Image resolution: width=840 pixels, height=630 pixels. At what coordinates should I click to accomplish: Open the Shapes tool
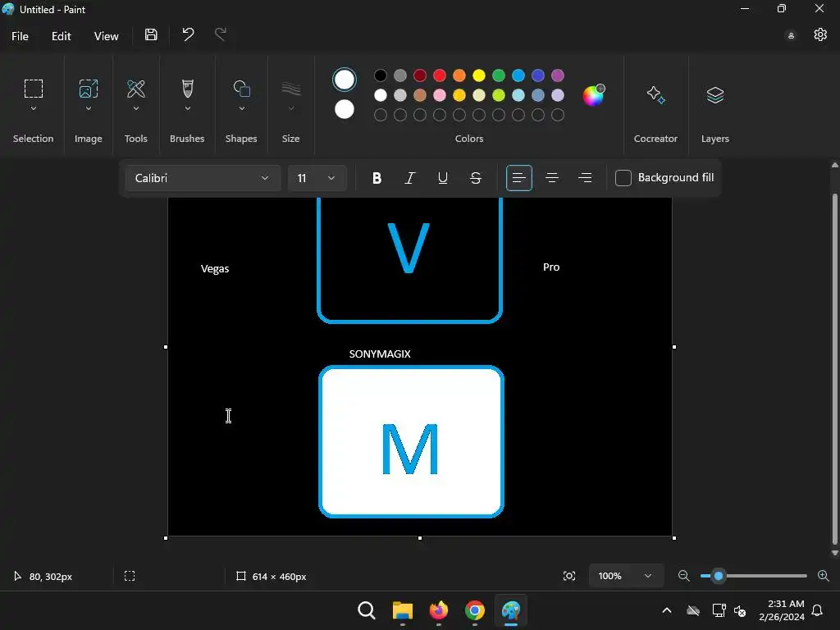tap(242, 89)
